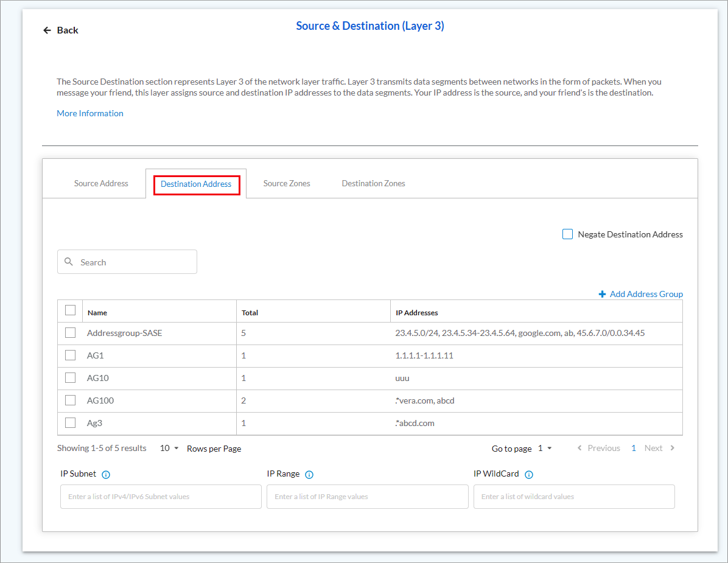Click the IP Subnet info icon
The height and width of the screenshot is (563, 728).
[x=106, y=475]
